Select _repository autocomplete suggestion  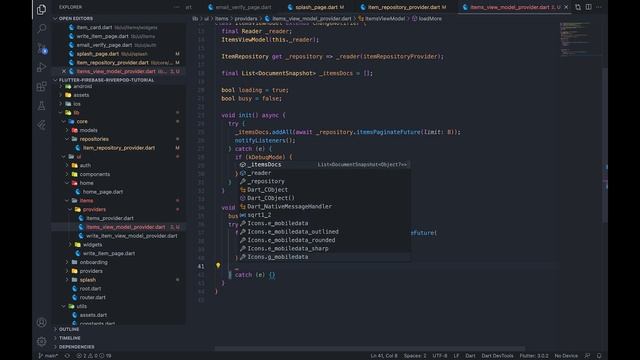[324, 181]
